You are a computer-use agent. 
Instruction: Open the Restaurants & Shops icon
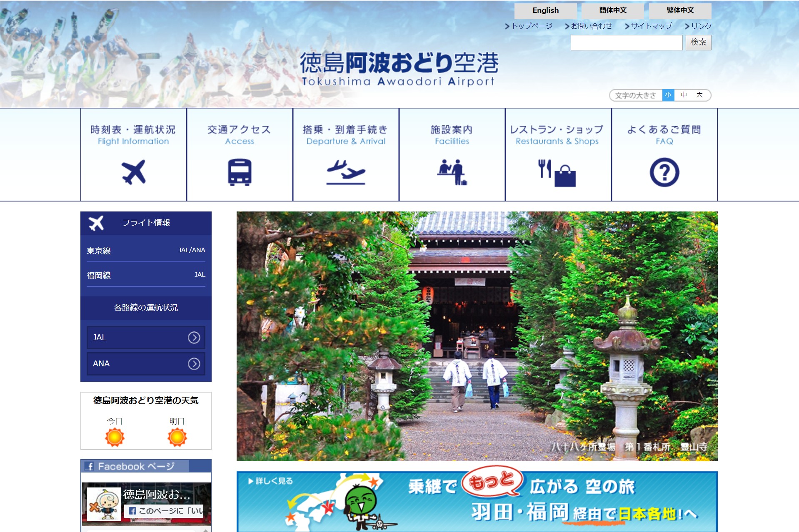(557, 173)
